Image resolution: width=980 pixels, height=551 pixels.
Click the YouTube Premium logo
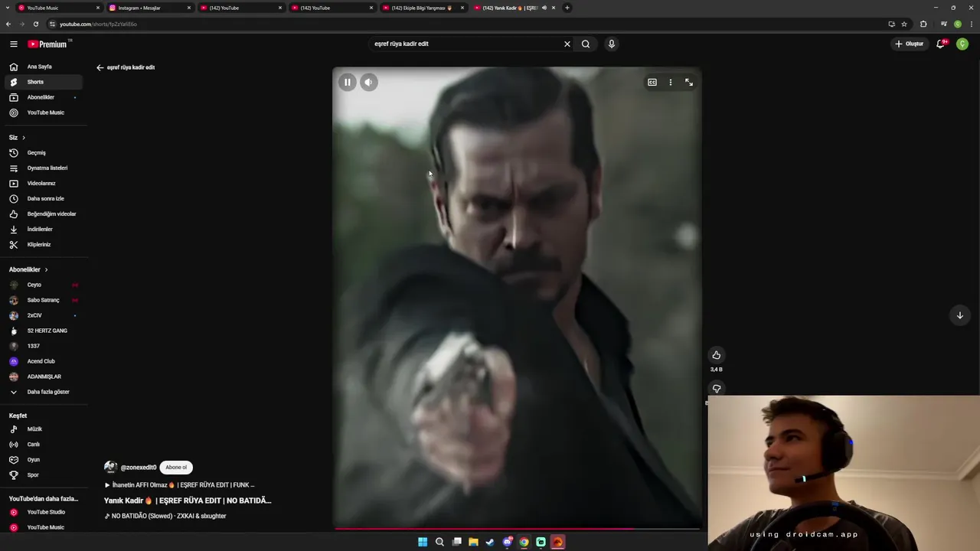[x=47, y=44]
